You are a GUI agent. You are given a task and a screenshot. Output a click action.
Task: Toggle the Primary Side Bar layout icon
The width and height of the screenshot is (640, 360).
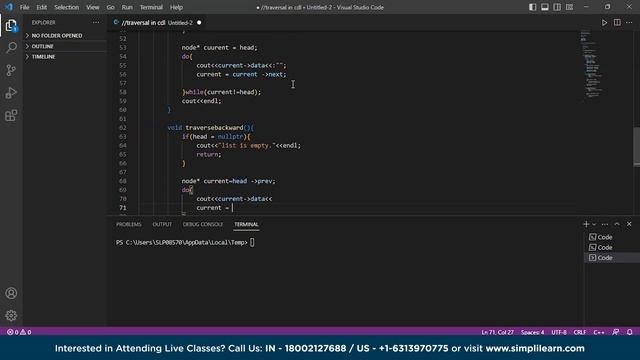click(533, 7)
